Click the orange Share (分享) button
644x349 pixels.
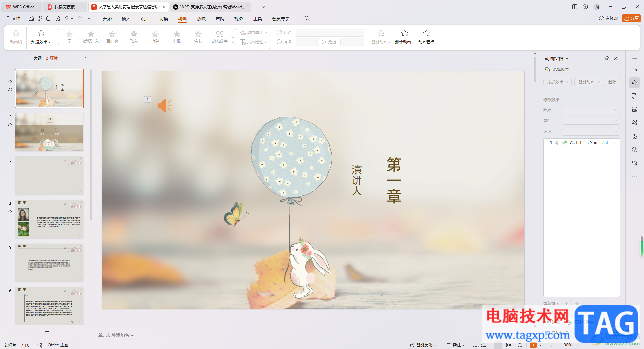[631, 18]
